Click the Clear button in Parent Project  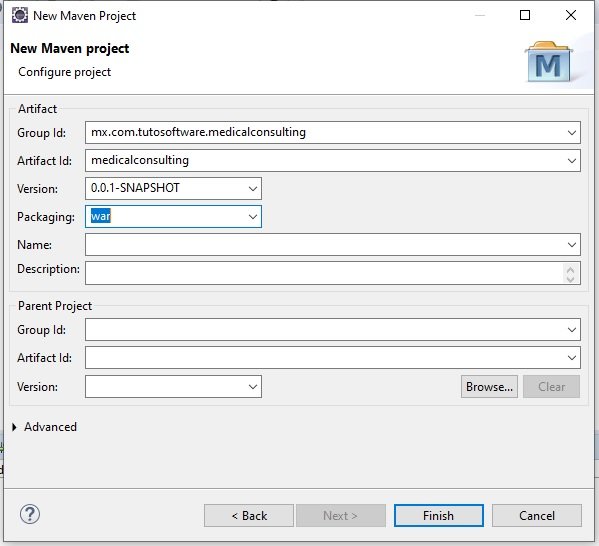tap(551, 387)
